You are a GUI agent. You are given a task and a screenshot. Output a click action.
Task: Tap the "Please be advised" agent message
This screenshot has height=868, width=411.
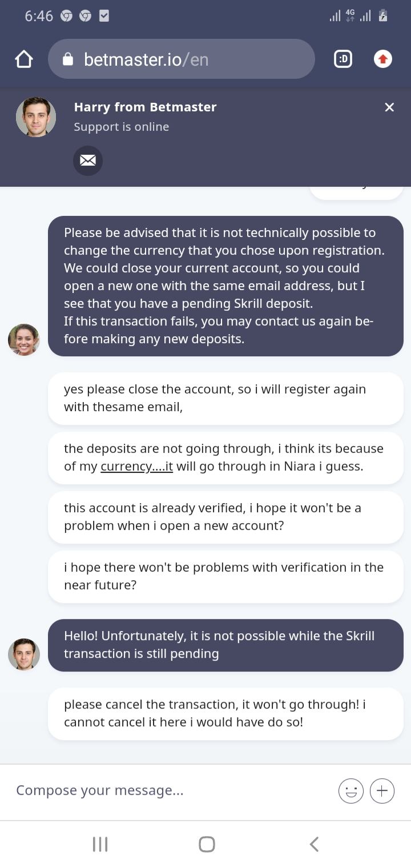225,286
